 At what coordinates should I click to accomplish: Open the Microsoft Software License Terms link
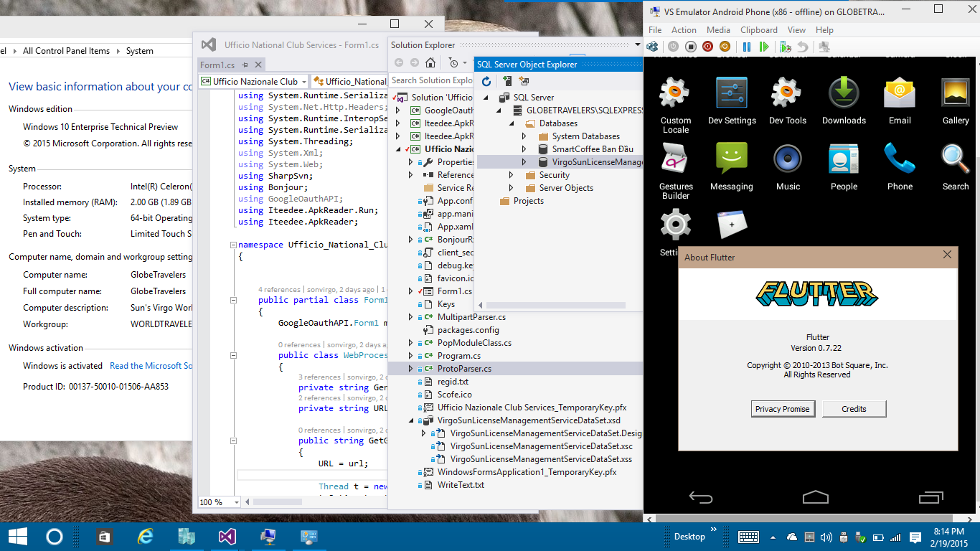[151, 365]
